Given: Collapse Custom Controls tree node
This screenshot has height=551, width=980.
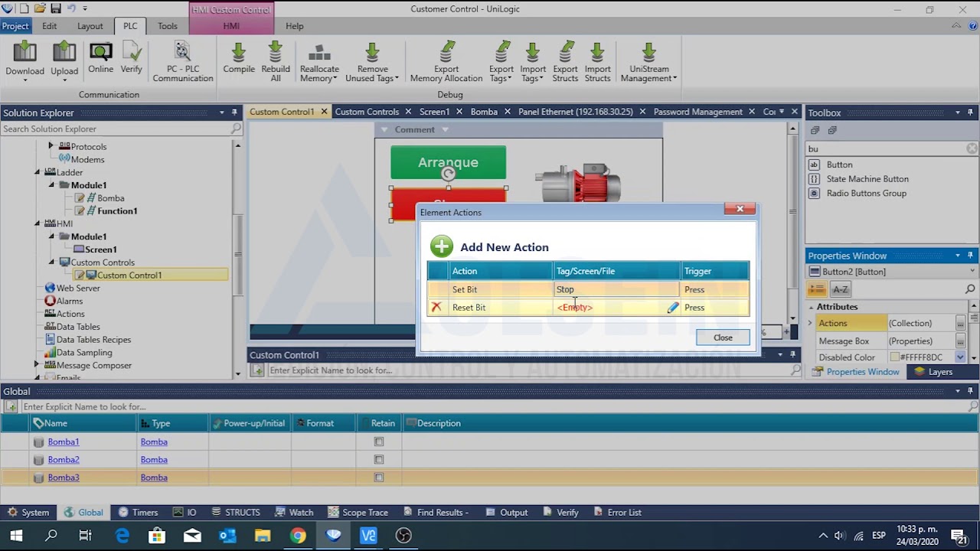Looking at the screenshot, I should click(x=52, y=262).
